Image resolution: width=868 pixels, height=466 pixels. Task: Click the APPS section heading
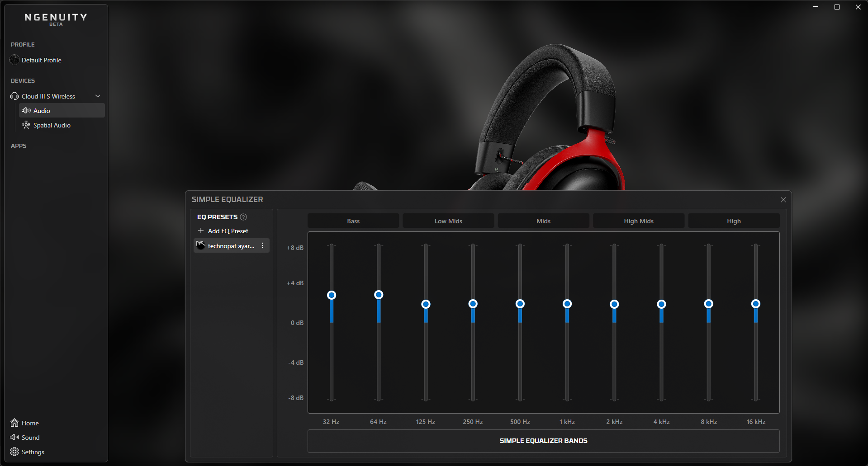pyautogui.click(x=19, y=146)
